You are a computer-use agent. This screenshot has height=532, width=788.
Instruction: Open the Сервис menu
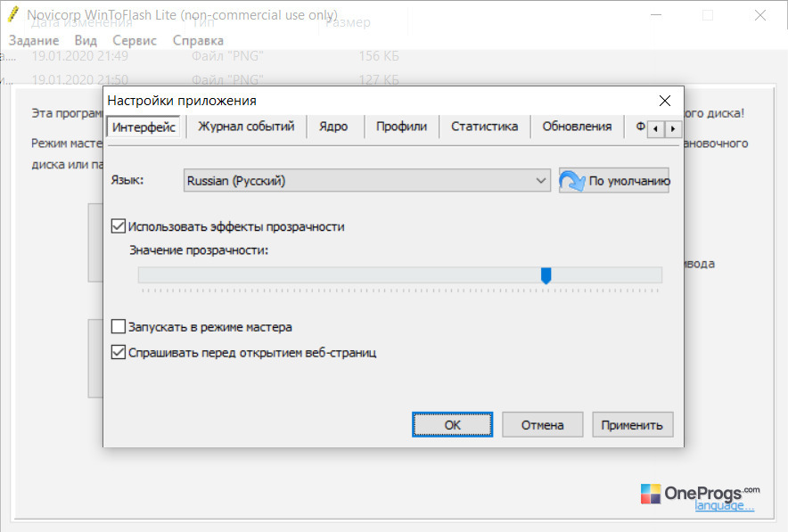[135, 40]
